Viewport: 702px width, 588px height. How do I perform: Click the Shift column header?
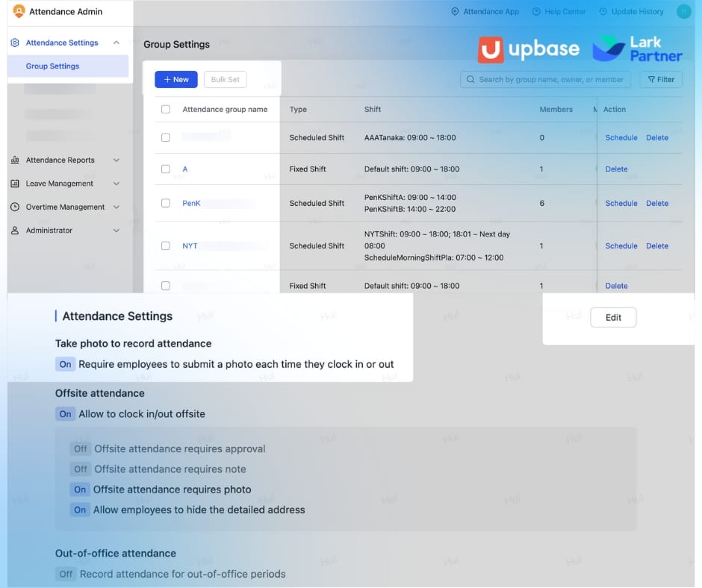[373, 109]
